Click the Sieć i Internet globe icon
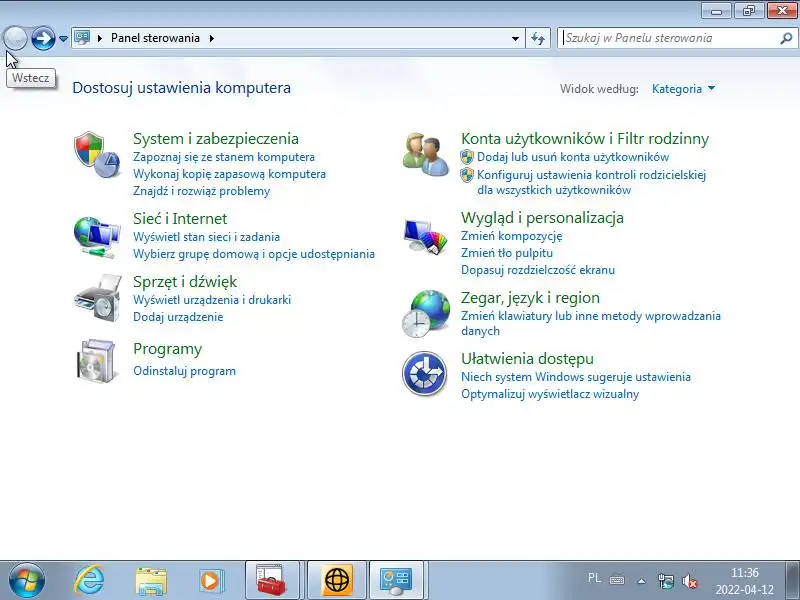 coord(97,237)
